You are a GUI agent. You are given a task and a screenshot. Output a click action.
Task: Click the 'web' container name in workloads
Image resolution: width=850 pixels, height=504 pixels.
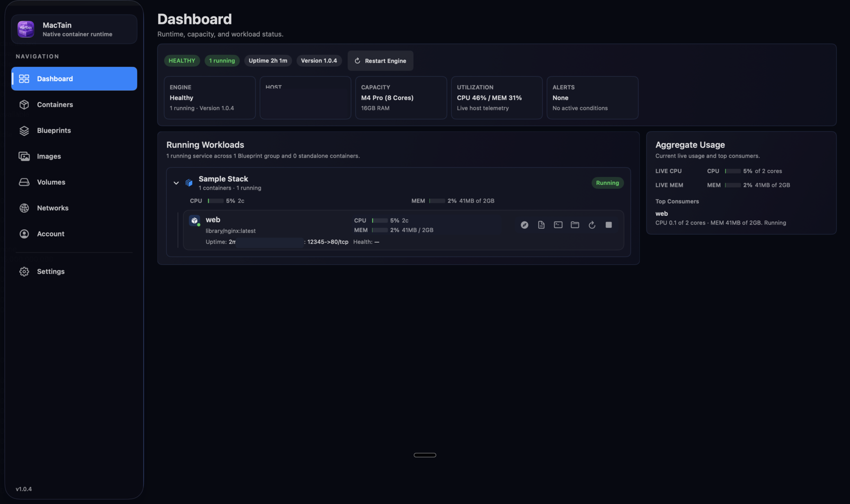[213, 220]
